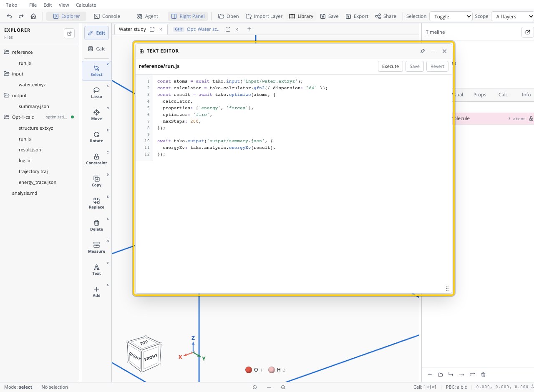Screen dimensions: 534x392
Task: Open the File menu
Action: [33, 5]
